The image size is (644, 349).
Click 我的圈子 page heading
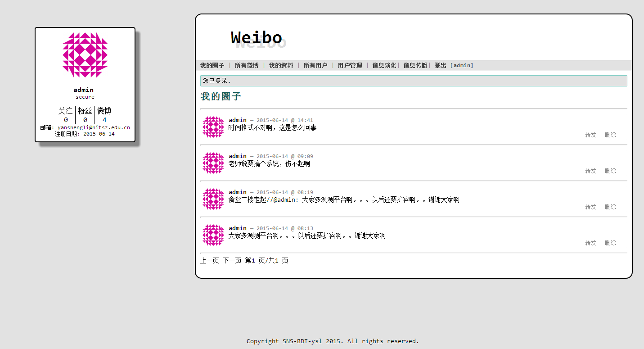[x=221, y=96]
